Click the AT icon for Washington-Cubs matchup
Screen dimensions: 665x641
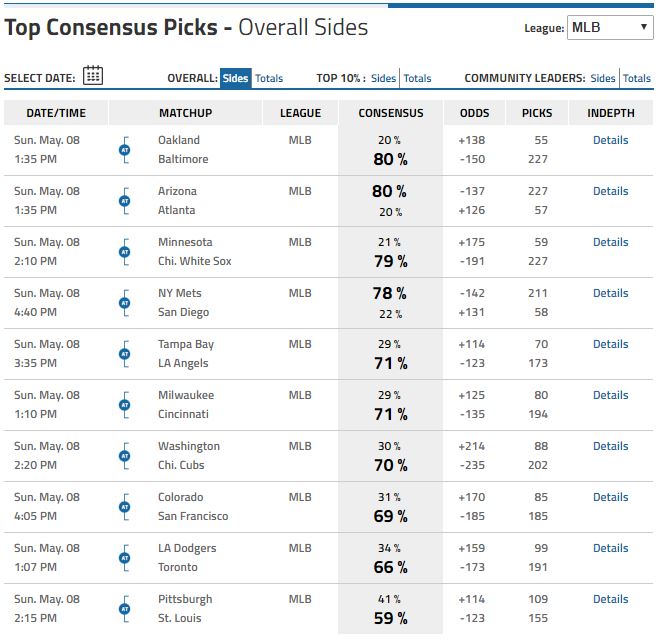[x=125, y=456]
